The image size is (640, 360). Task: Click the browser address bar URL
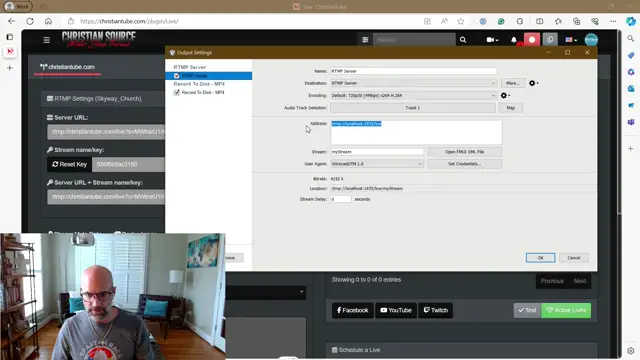[129, 21]
